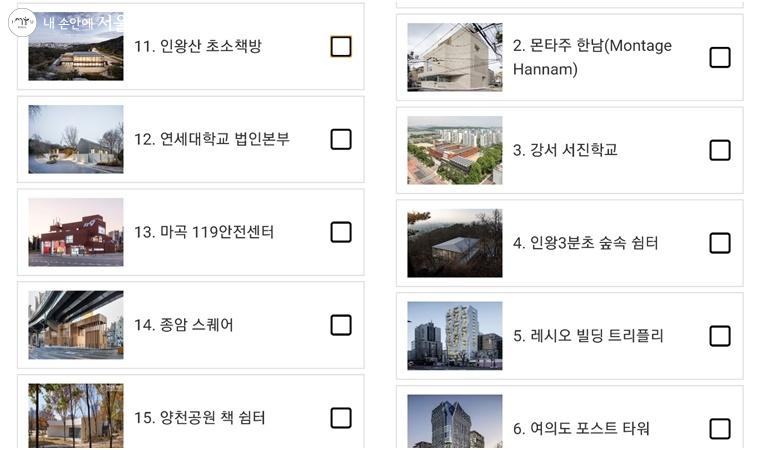Open the 몬타주 한남 building thumbnail

455,57
